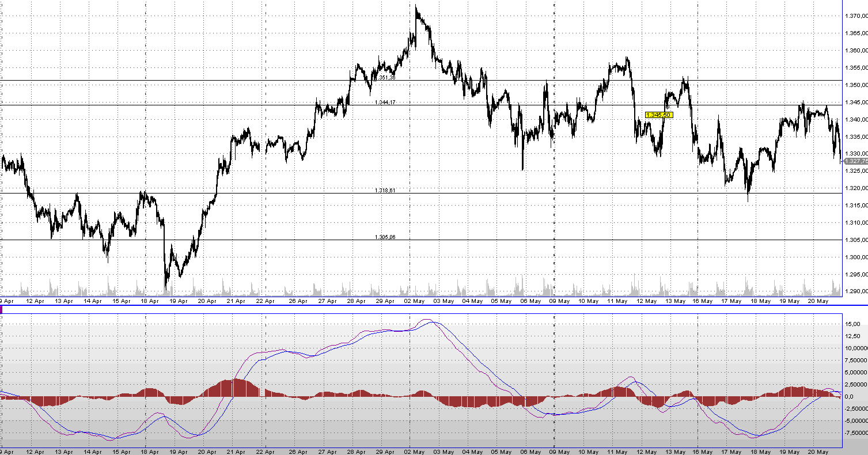The width and height of the screenshot is (868, 455).
Task: Click the 1.318,61 support line label
Action: pyautogui.click(x=385, y=190)
